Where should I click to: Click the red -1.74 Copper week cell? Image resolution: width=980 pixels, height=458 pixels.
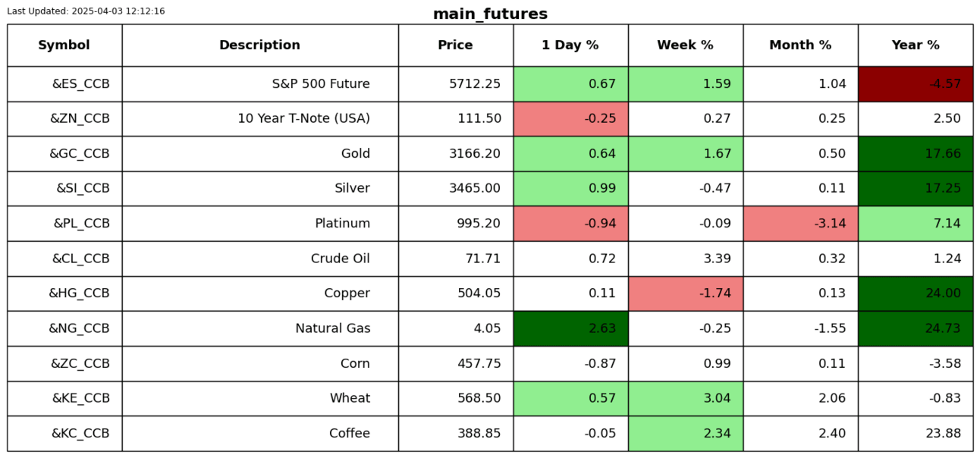685,293
